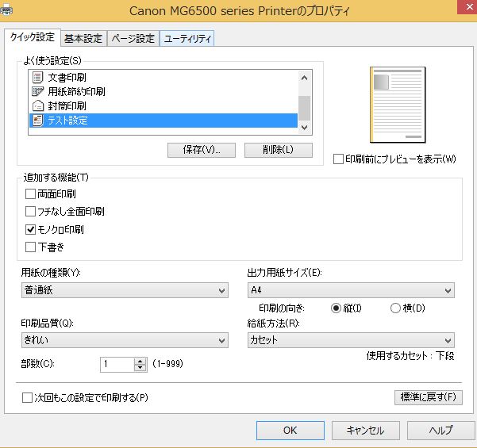Screen dimensions: 477x448
Task: Enable 下書き draft checkbox
Action: click(30, 247)
